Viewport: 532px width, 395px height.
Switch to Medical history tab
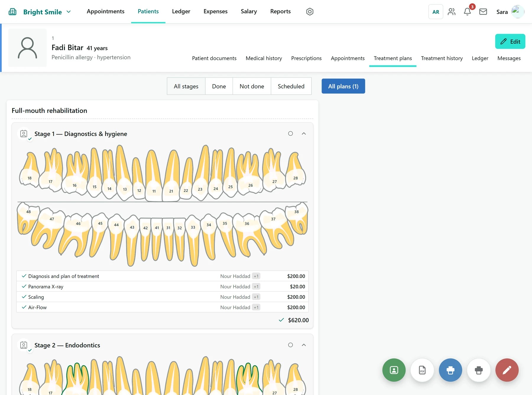tap(264, 58)
